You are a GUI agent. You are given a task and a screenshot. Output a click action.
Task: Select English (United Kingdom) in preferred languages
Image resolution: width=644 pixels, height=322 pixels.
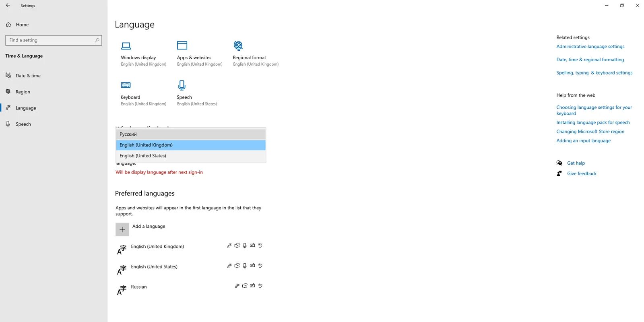click(157, 246)
